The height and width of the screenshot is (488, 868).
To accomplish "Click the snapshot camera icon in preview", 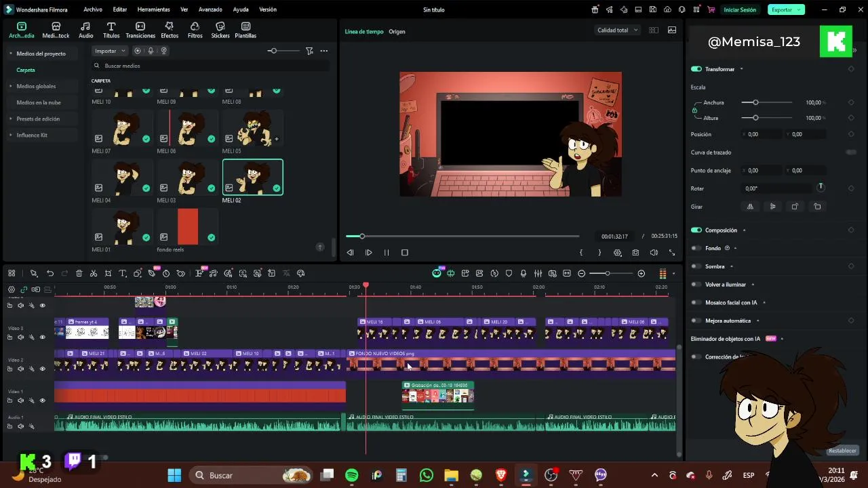I will coord(635,252).
